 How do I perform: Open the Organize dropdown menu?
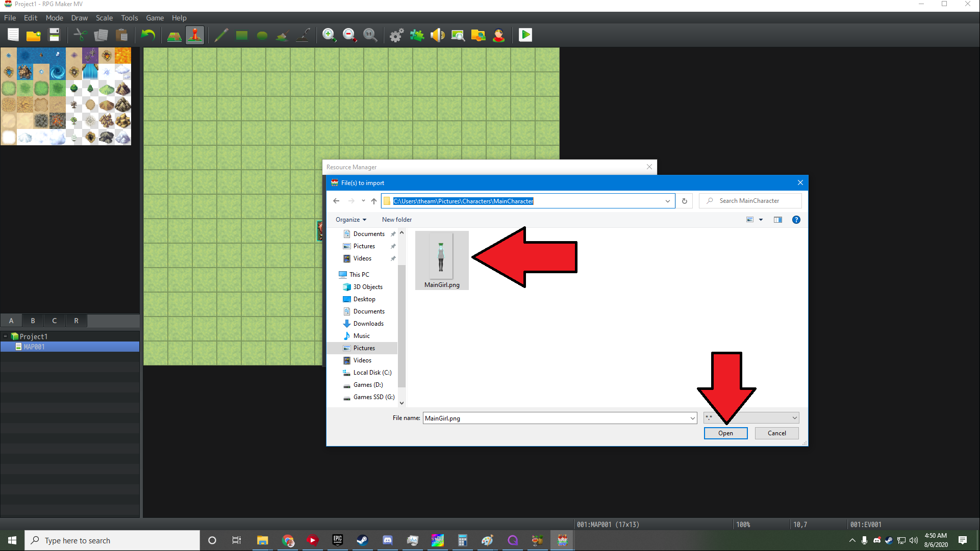click(x=350, y=220)
